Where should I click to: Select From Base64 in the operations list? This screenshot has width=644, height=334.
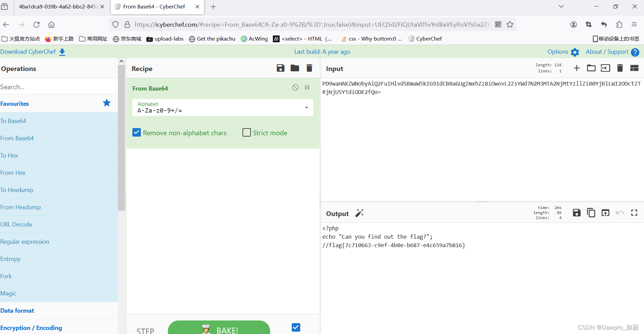coord(59,138)
